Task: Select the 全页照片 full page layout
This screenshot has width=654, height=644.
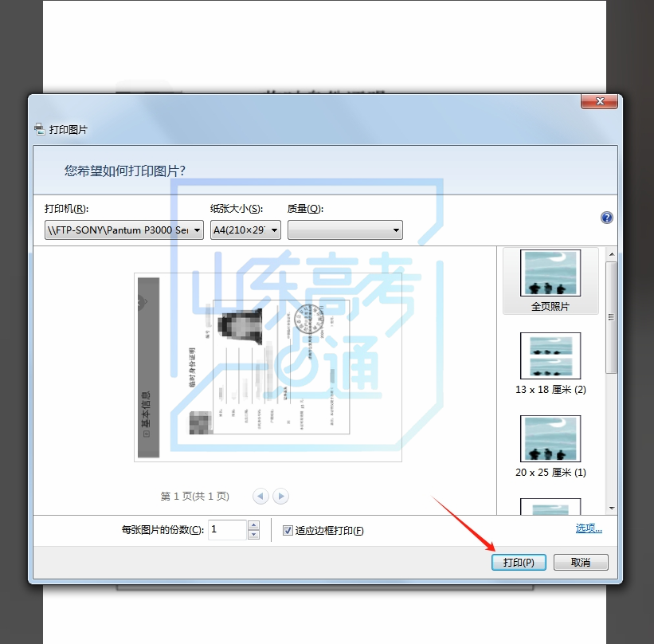Action: point(550,281)
